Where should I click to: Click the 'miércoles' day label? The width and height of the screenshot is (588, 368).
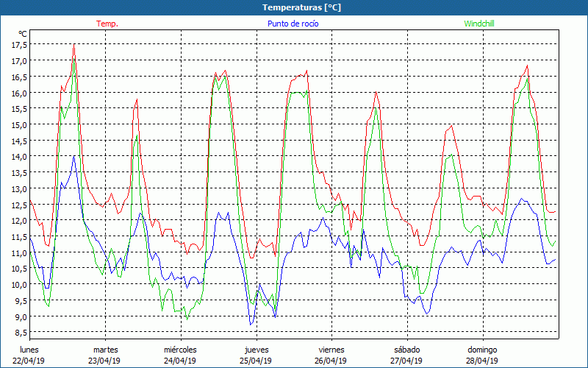pyautogui.click(x=180, y=350)
